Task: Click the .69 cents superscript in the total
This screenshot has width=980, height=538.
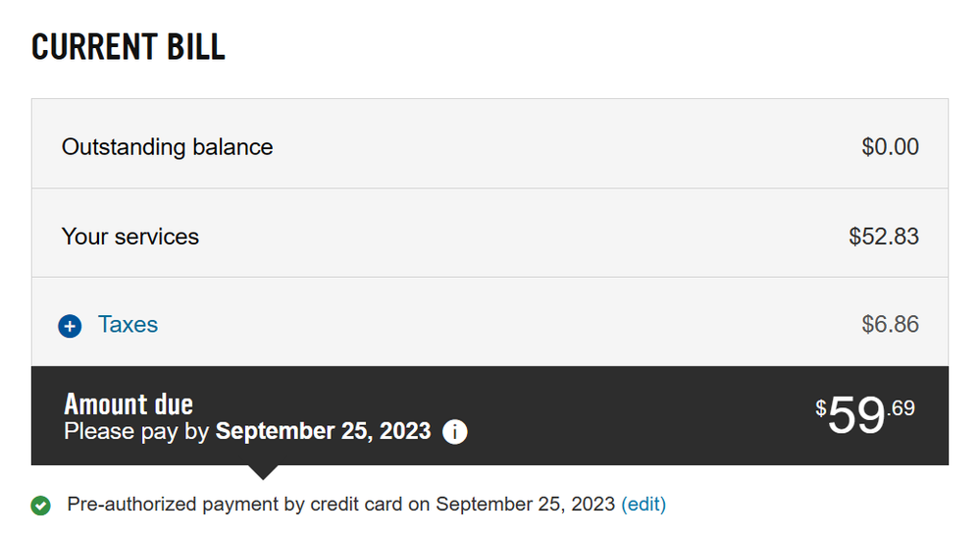Action: [x=901, y=407]
